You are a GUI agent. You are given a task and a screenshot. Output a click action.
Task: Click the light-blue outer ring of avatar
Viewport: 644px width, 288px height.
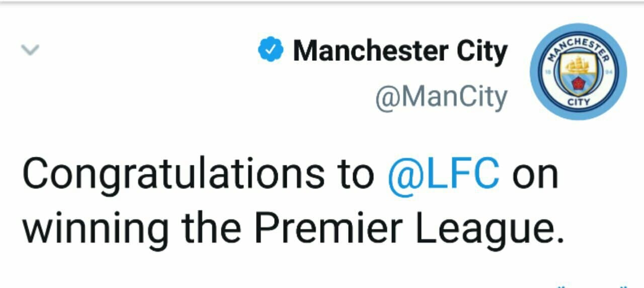click(535, 71)
